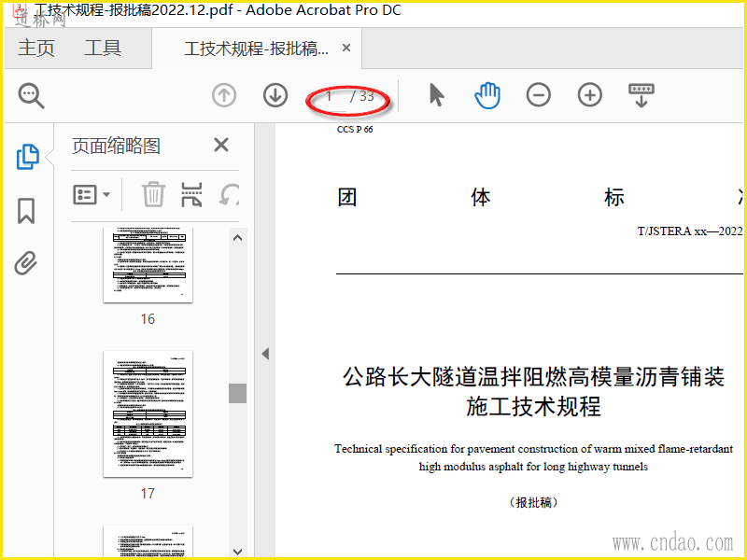Click the English line starting 'Technical specification'
Image resolution: width=747 pixels, height=560 pixels.
533,449
